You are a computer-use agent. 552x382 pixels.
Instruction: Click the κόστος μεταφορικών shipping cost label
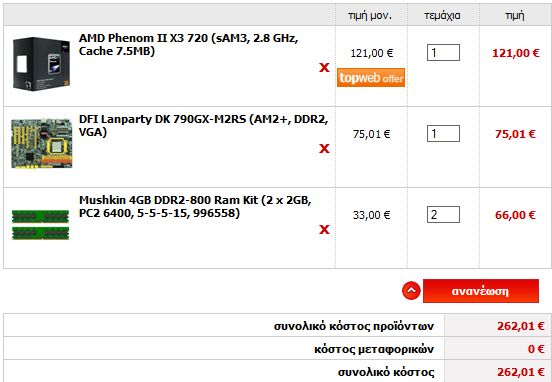tap(374, 349)
